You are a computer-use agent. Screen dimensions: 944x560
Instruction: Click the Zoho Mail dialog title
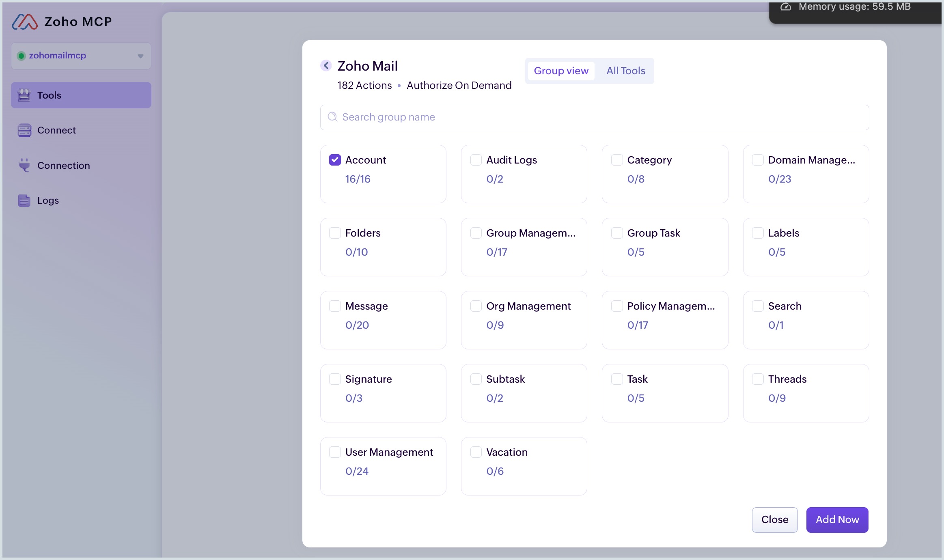coord(367,66)
